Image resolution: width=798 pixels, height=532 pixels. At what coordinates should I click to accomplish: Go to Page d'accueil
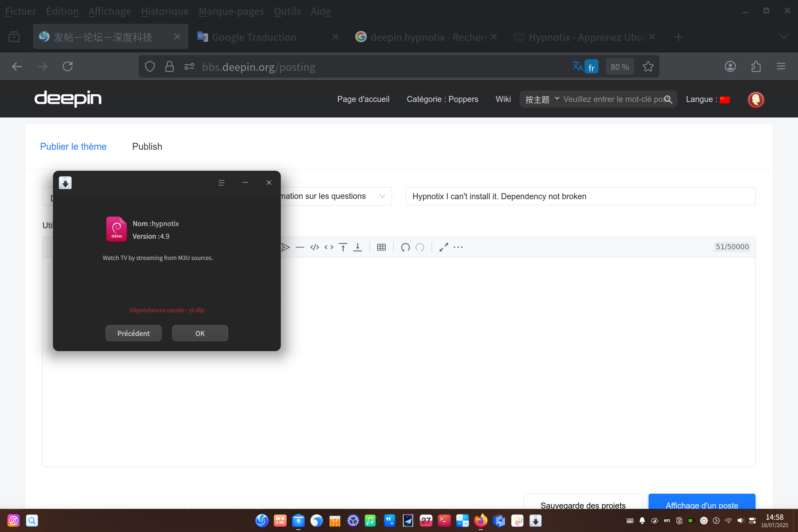363,99
